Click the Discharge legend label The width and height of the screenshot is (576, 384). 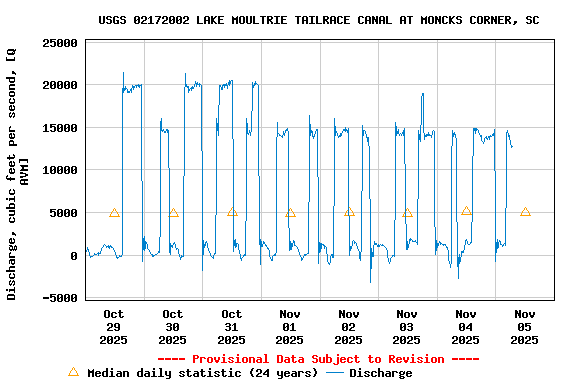click(381, 373)
